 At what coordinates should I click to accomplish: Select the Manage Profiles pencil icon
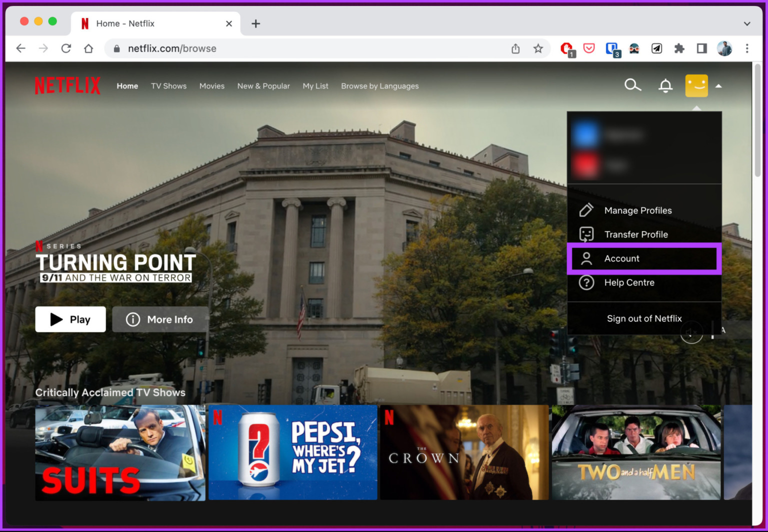coord(586,210)
